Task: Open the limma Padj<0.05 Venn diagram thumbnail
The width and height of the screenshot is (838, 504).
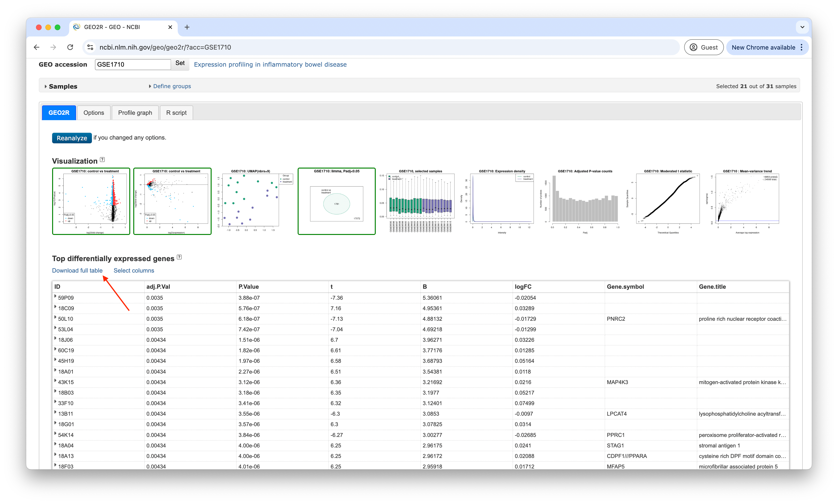Action: click(337, 201)
